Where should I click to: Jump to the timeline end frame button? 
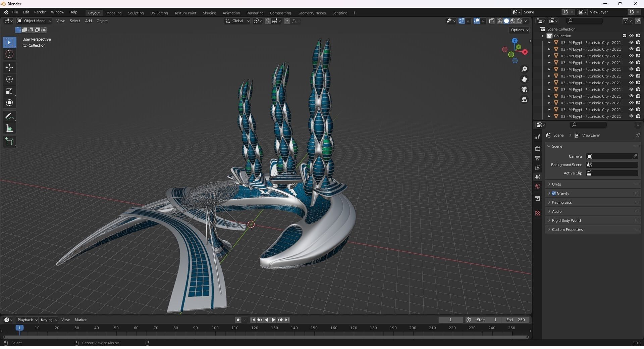click(x=287, y=320)
